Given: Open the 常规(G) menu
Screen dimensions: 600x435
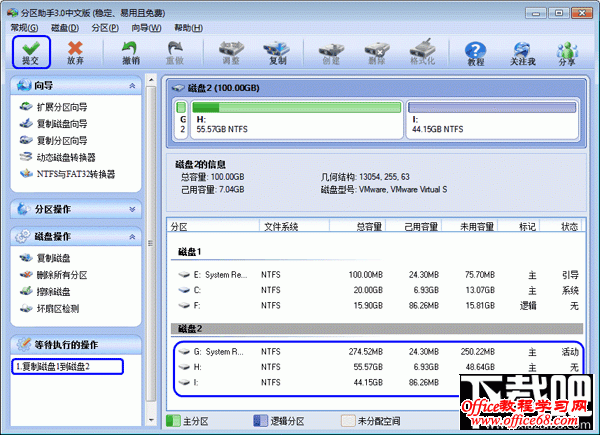Looking at the screenshot, I should click(x=24, y=28).
